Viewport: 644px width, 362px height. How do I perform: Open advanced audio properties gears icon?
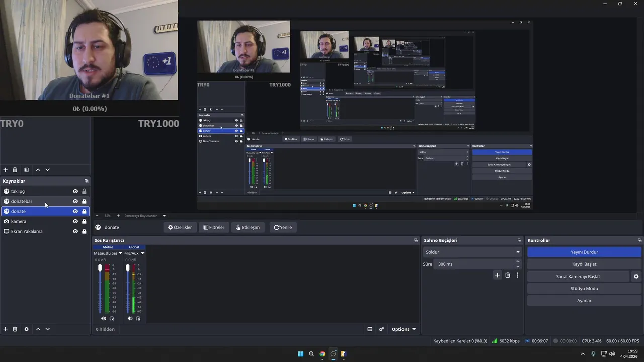(x=382, y=329)
